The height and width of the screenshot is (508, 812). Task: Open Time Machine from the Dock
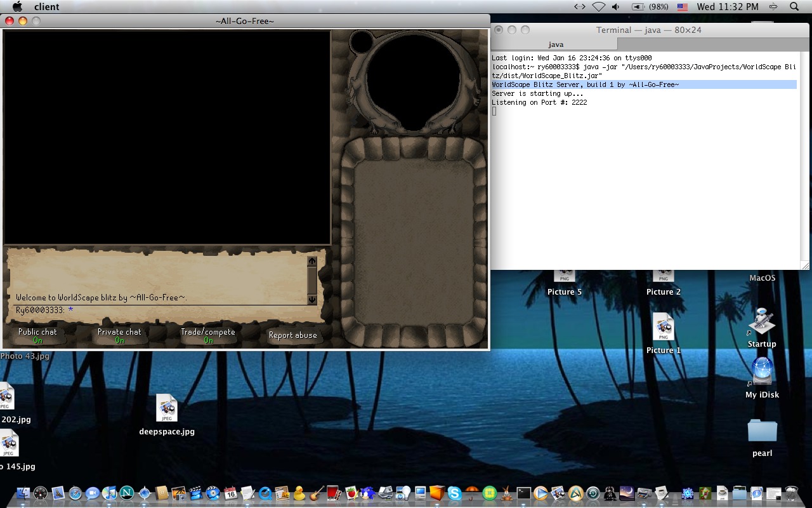(x=593, y=493)
